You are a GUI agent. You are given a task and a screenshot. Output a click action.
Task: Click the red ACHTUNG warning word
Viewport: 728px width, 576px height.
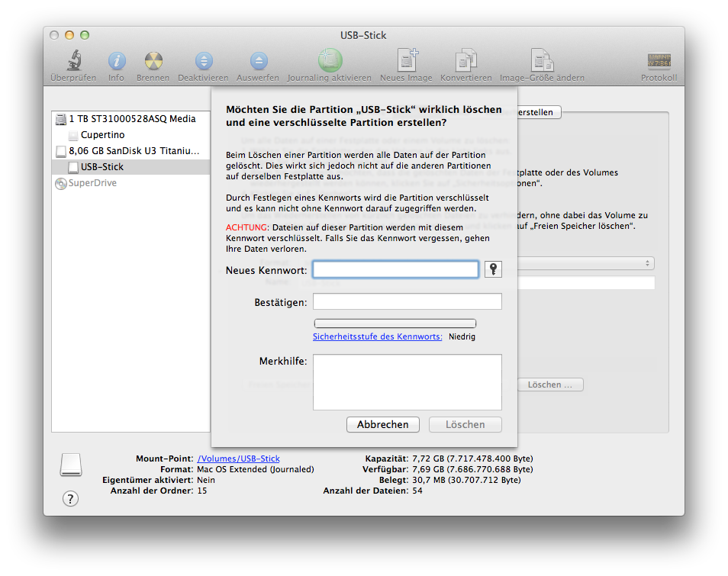point(246,227)
